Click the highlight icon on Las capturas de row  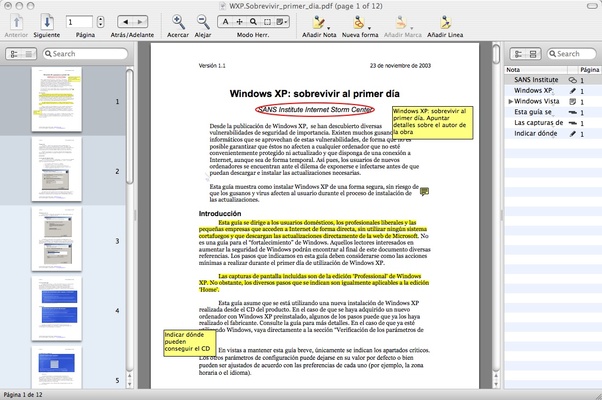tap(572, 123)
